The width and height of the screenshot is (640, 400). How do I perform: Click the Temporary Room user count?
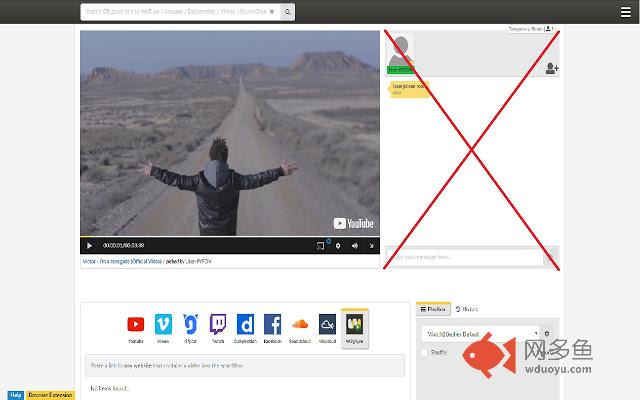[531, 29]
